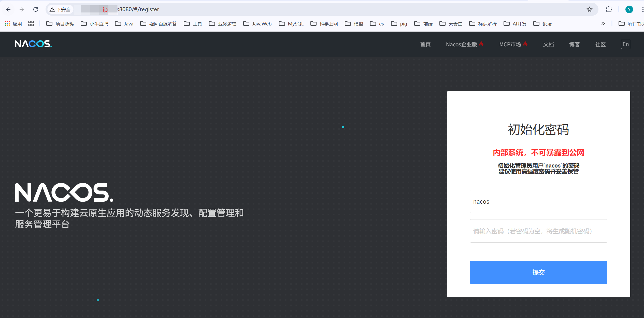The width and height of the screenshot is (644, 318).
Task: Click the 博客 navigation item
Action: pos(574,44)
